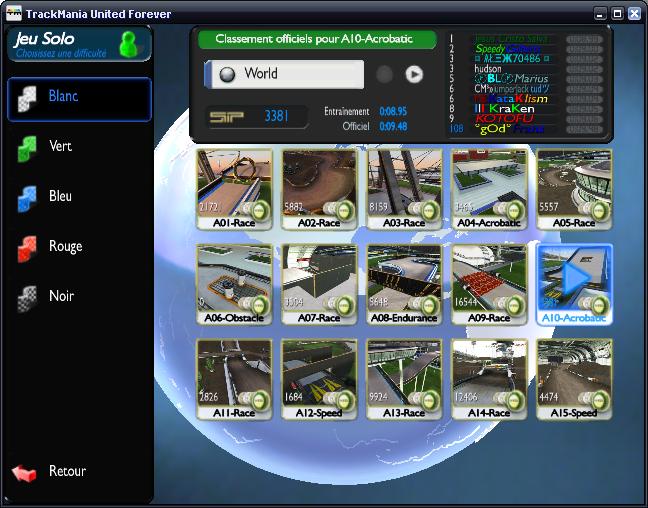
Task: Choose the A08-Endurance track
Action: (x=404, y=279)
